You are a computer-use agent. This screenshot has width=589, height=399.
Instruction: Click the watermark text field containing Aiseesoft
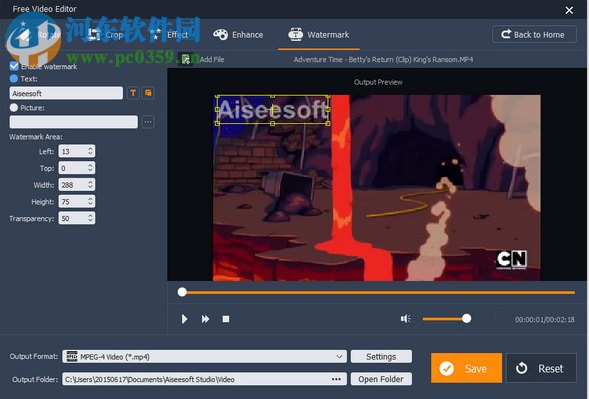click(x=66, y=93)
